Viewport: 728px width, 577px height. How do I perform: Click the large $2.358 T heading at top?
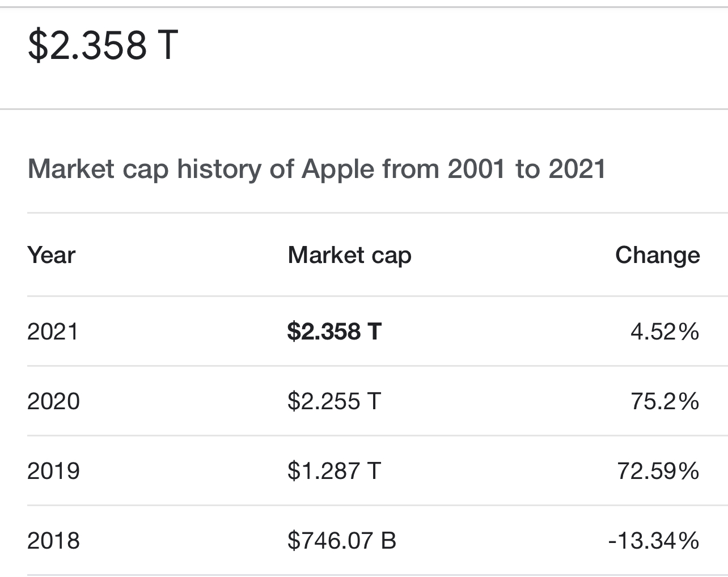(x=103, y=45)
